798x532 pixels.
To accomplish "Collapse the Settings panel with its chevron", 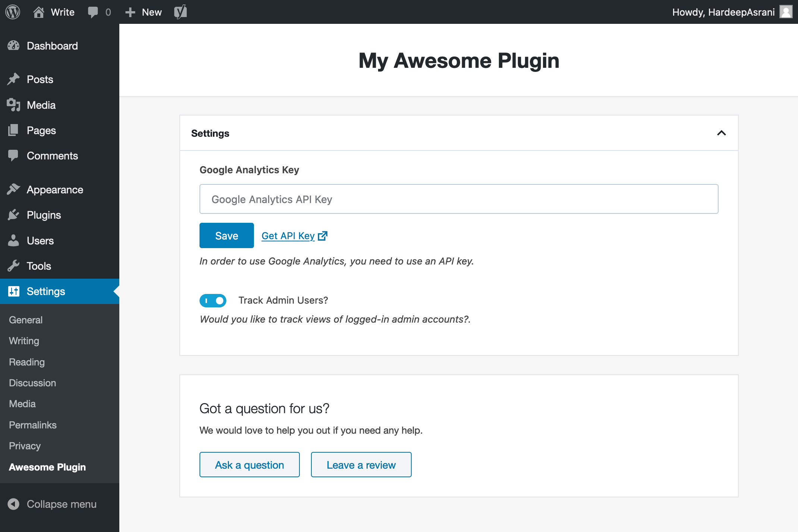I will pyautogui.click(x=722, y=133).
